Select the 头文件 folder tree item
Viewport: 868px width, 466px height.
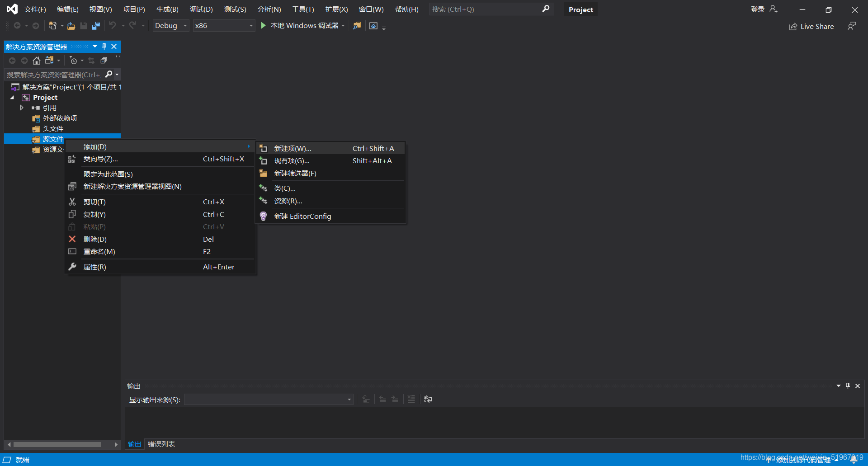click(x=53, y=129)
